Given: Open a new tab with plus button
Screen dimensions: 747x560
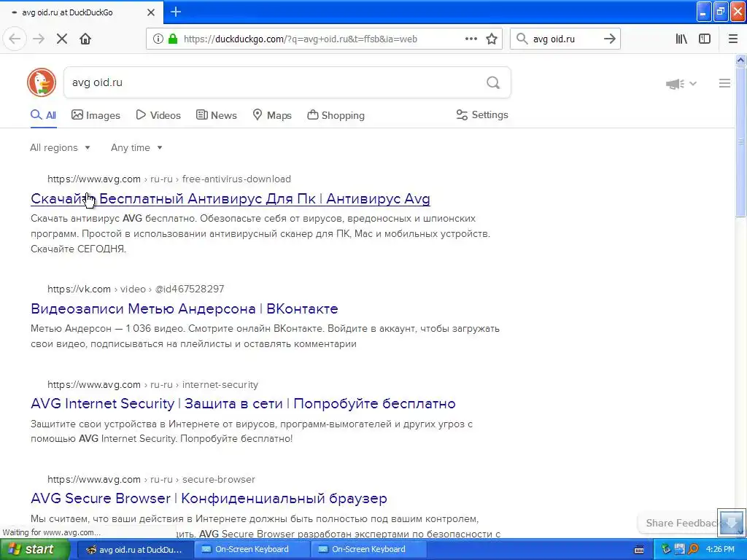Looking at the screenshot, I should [175, 12].
